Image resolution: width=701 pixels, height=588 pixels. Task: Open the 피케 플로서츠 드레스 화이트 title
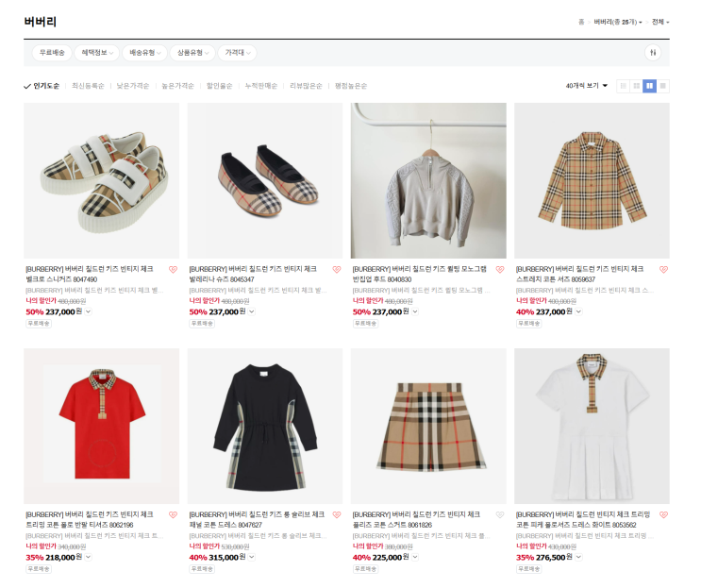coord(583,520)
